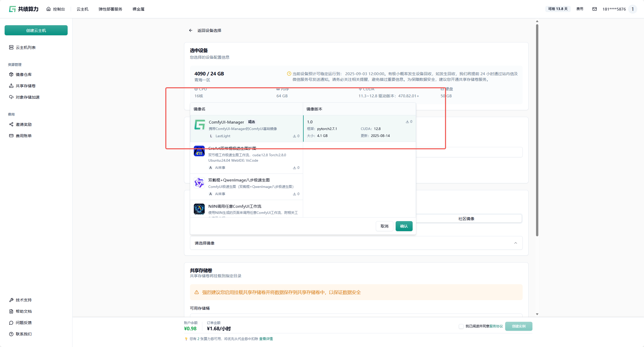The height and width of the screenshot is (347, 644).
Task: Open the 请选择镜像 dropdown
Action: click(356, 243)
